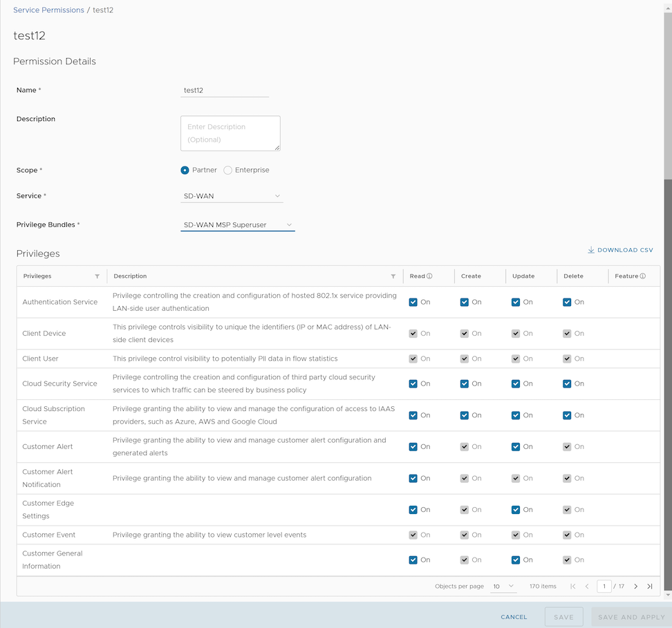Navigate to Service Permissions breadcrumb

click(x=48, y=10)
